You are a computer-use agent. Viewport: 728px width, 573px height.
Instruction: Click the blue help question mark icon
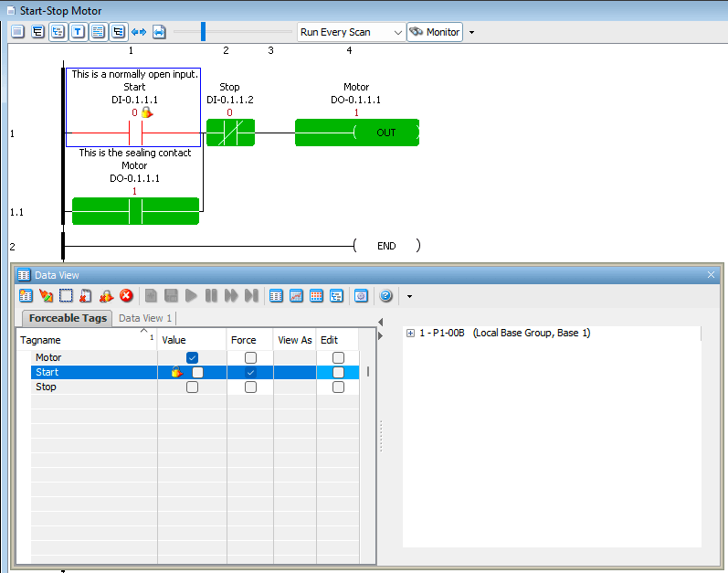point(385,296)
